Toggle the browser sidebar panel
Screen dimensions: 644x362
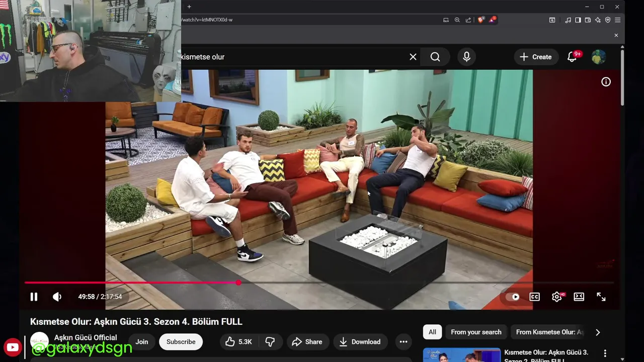tap(578, 20)
